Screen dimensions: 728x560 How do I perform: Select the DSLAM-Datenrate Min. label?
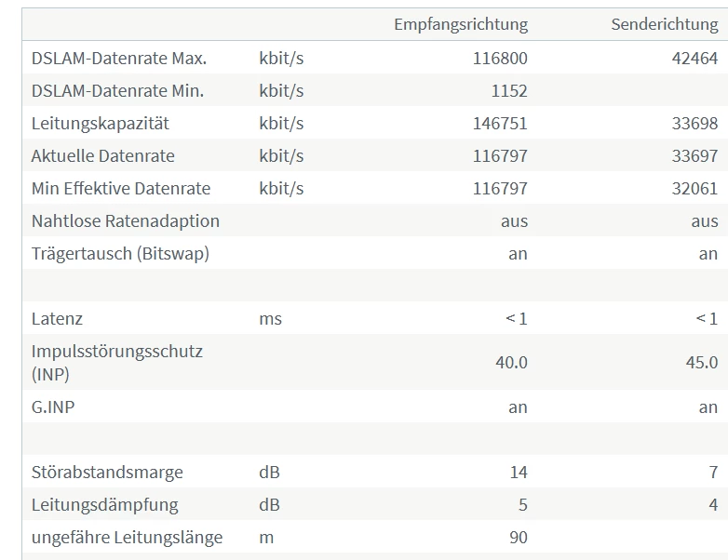click(x=117, y=90)
